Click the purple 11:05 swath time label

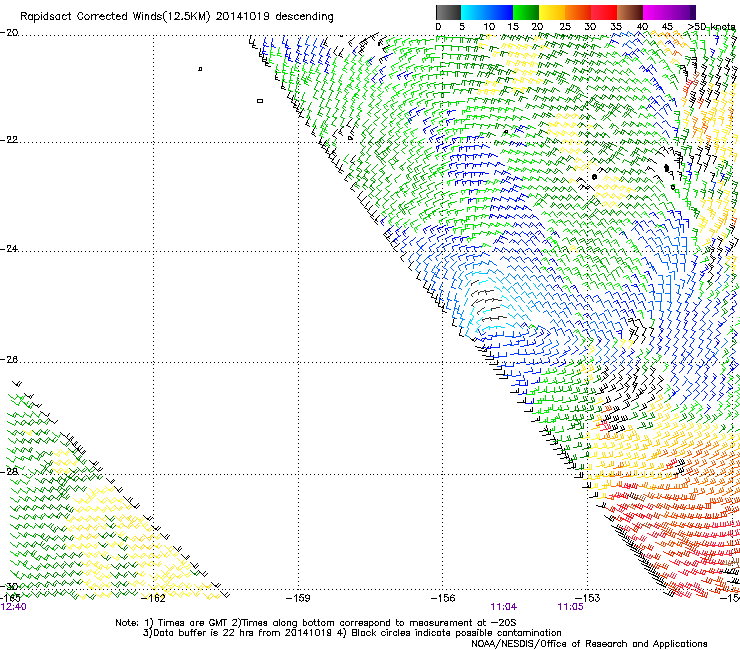pos(571,607)
